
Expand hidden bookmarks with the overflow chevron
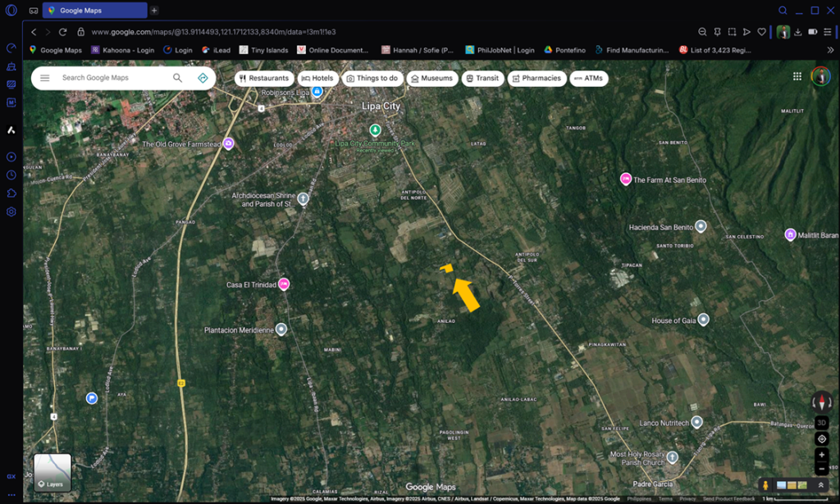pos(829,50)
